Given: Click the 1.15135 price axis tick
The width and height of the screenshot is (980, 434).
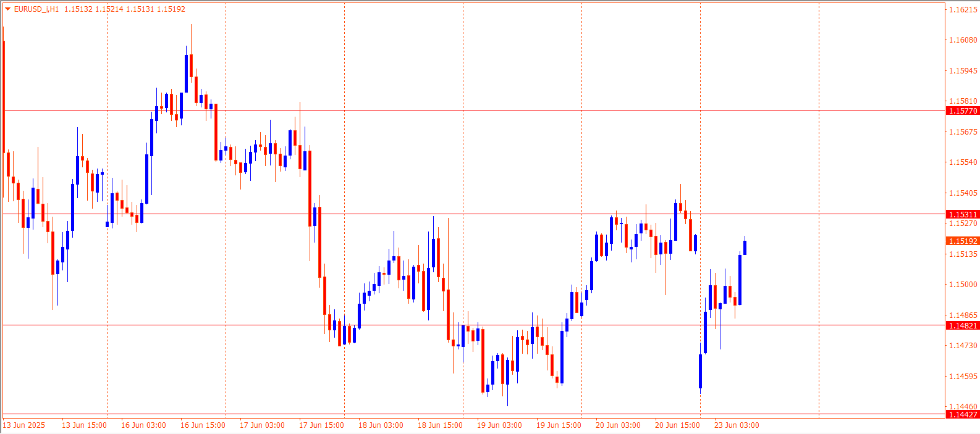Looking at the screenshot, I should pyautogui.click(x=963, y=254).
